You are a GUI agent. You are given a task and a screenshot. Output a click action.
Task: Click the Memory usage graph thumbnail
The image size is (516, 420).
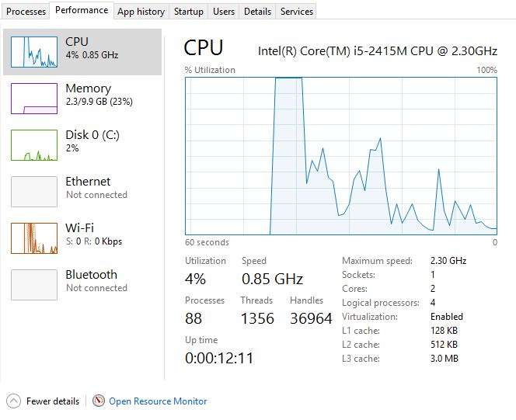pos(34,99)
